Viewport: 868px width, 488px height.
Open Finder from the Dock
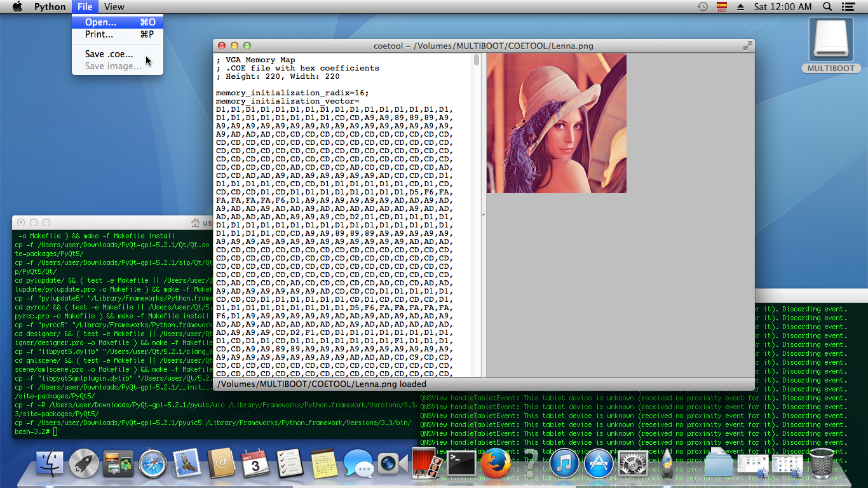pos(50,464)
